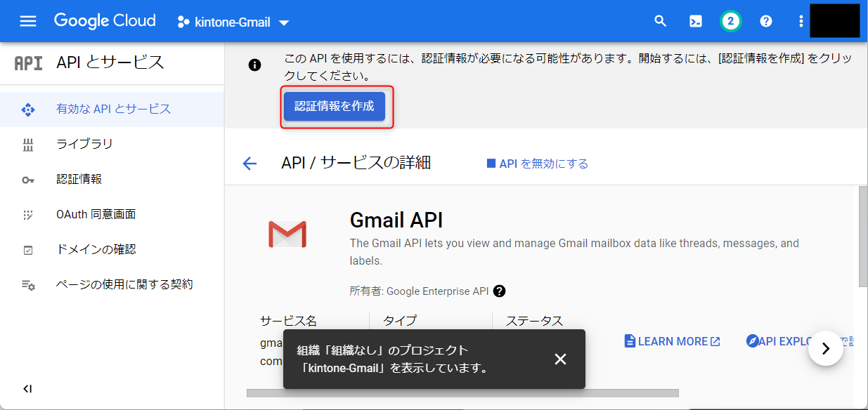Open 認証情報 in the sidebar

[79, 179]
